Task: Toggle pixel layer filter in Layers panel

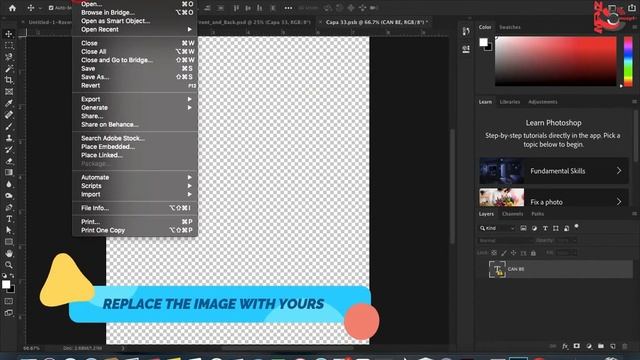Action: pyautogui.click(x=523, y=228)
